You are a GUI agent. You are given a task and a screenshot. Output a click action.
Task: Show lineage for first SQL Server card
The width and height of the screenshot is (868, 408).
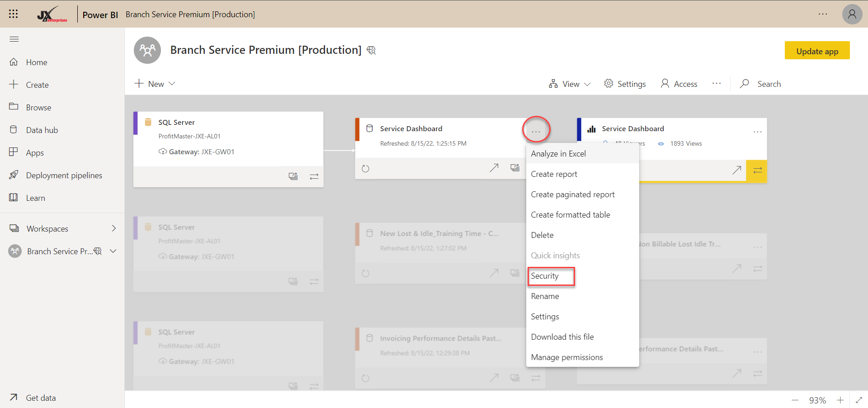point(314,176)
